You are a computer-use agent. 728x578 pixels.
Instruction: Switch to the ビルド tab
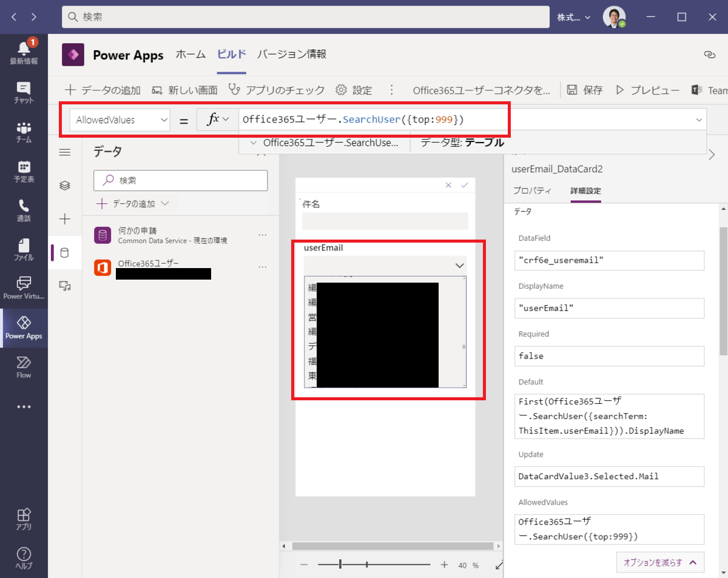pos(231,55)
